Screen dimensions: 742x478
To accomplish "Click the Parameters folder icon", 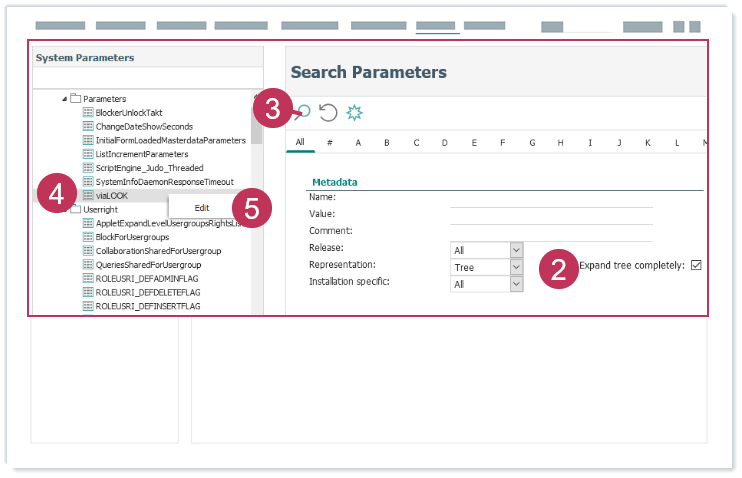I will point(75,98).
